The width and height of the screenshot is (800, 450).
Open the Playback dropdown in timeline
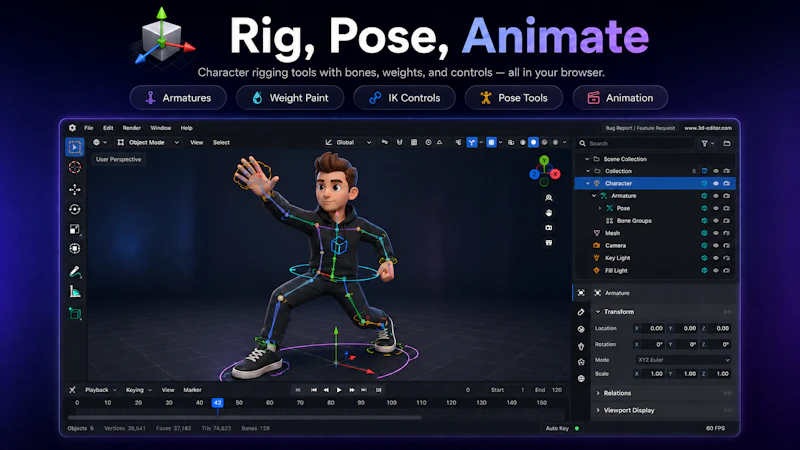[101, 390]
